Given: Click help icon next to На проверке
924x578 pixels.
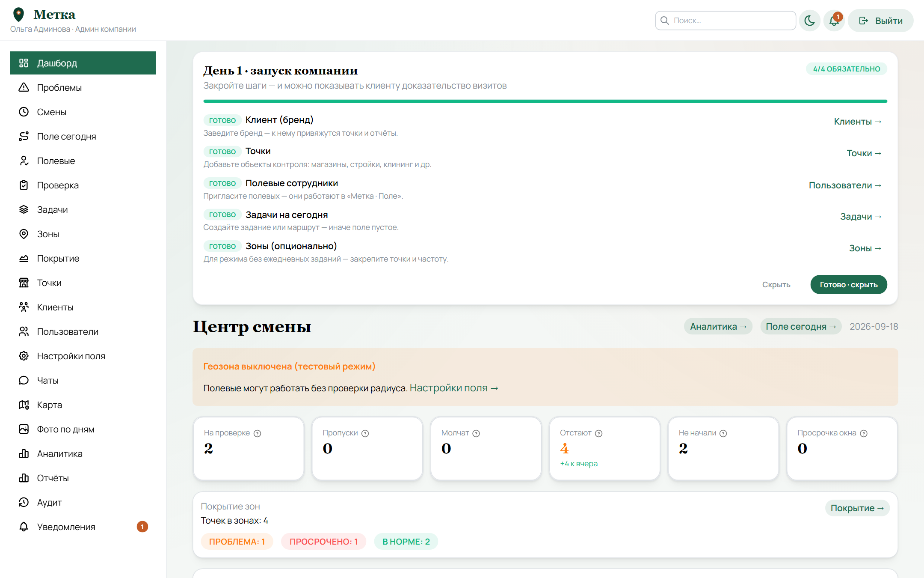Looking at the screenshot, I should coord(257,433).
